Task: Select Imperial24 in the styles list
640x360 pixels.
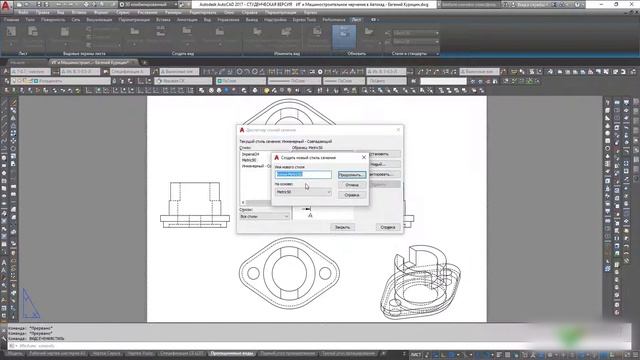Action: tap(251, 154)
